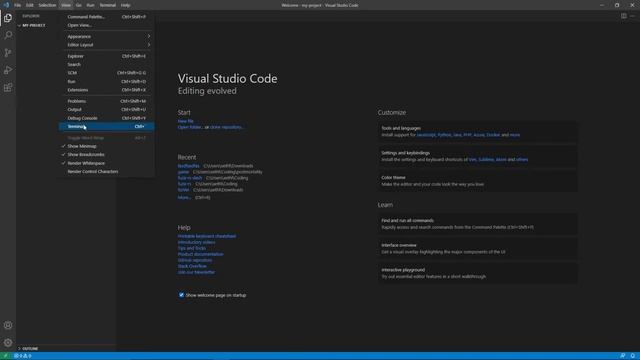
Task: Click the VS Code logo in title bar
Action: [6, 5]
